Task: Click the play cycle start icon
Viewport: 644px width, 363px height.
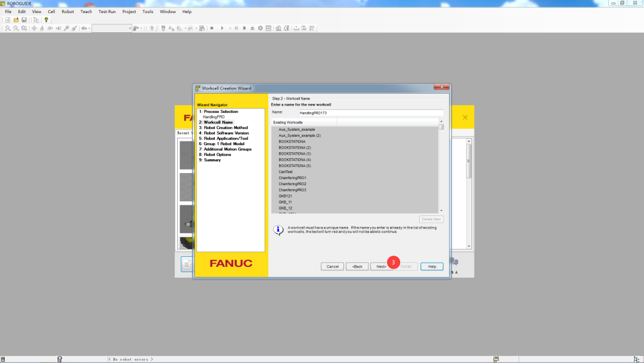Action: pyautogui.click(x=222, y=29)
